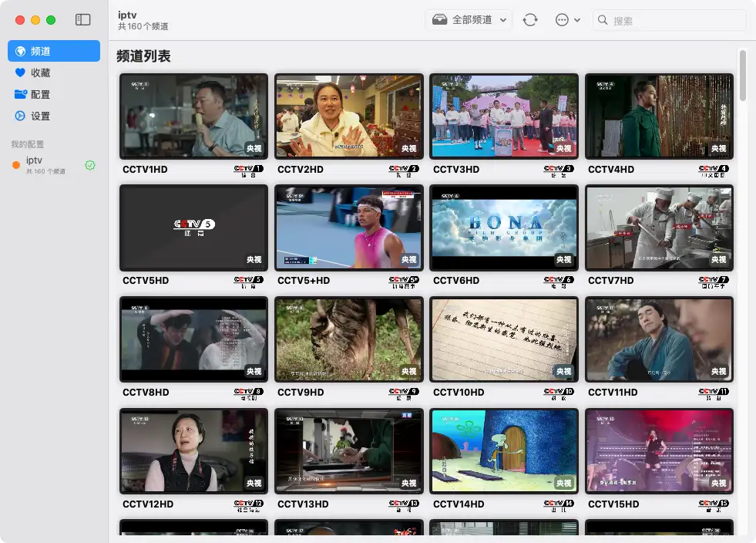
Task: Click the CCTV3 logo icon
Action: pyautogui.click(x=559, y=171)
